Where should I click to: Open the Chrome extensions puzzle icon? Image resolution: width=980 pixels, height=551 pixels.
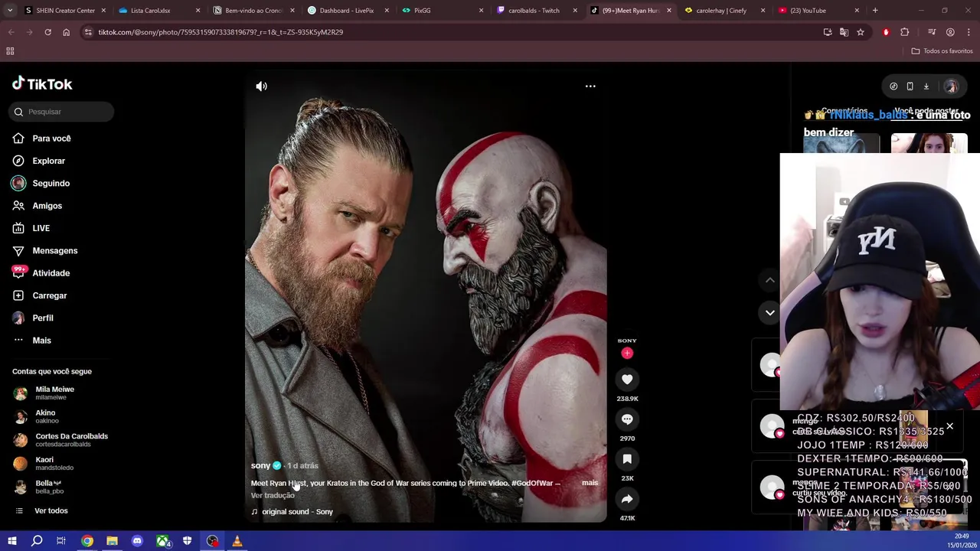pos(905,32)
